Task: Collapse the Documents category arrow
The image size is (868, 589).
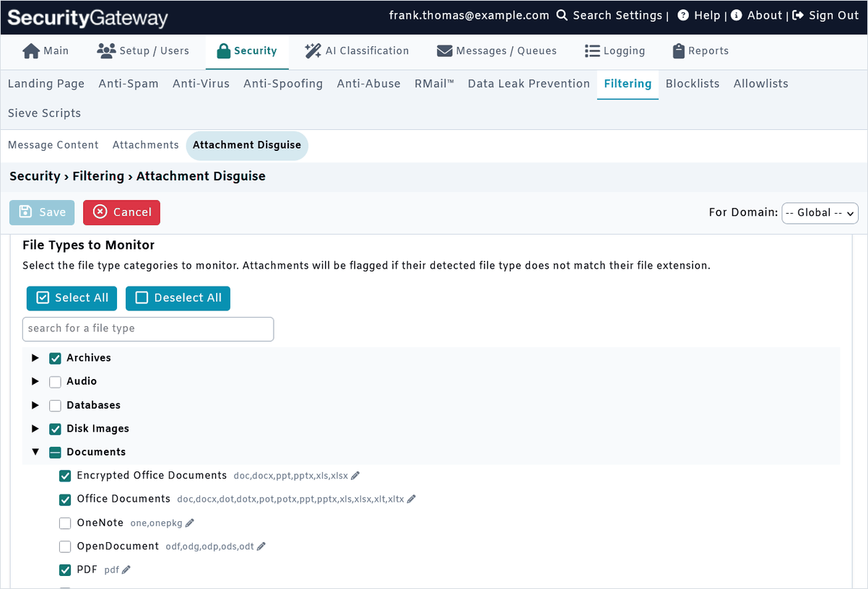Action: tap(35, 452)
